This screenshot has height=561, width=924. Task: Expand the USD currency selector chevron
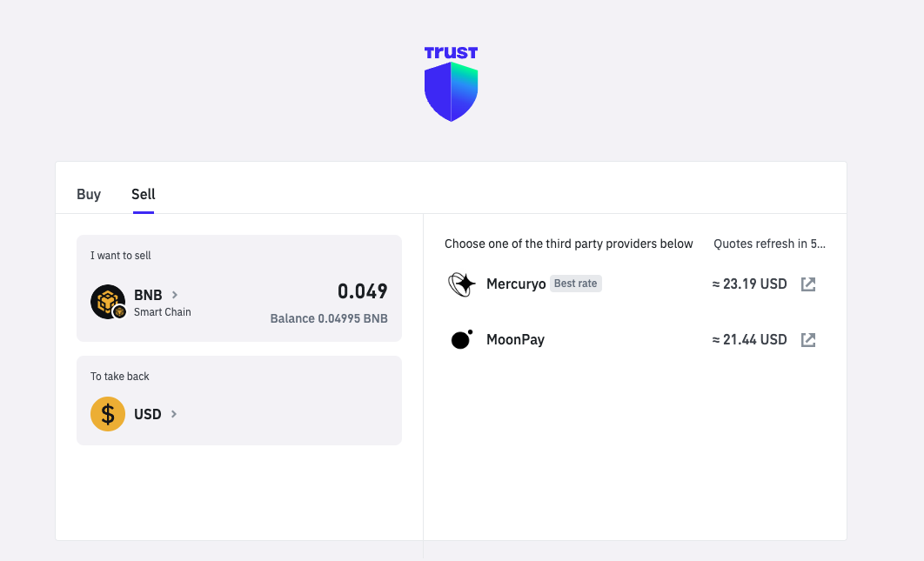[x=172, y=414]
